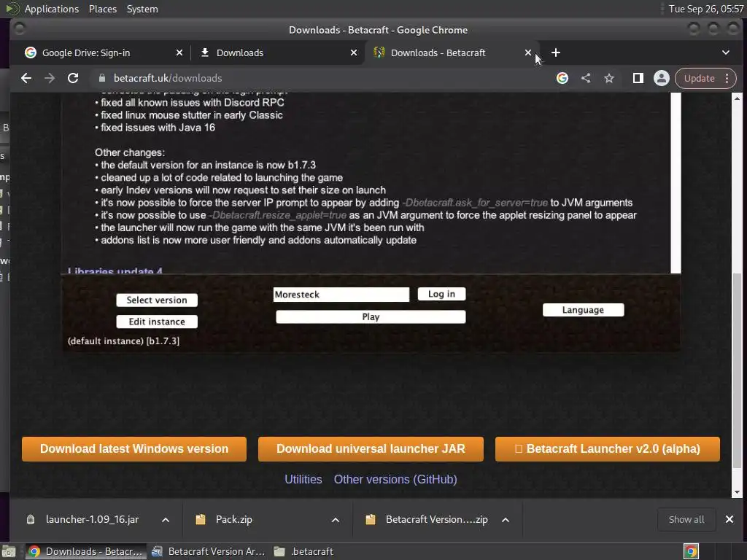The height and width of the screenshot is (560, 747).
Task: Click Betacraft Launcher v2.0 (alpha)
Action: click(608, 449)
